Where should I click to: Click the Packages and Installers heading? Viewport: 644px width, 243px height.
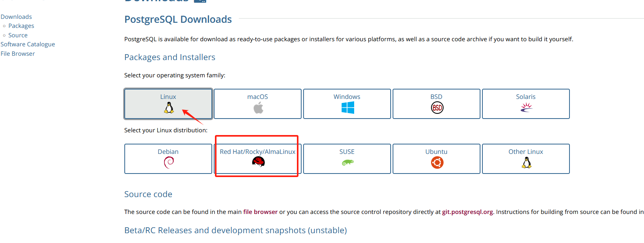pyautogui.click(x=170, y=57)
